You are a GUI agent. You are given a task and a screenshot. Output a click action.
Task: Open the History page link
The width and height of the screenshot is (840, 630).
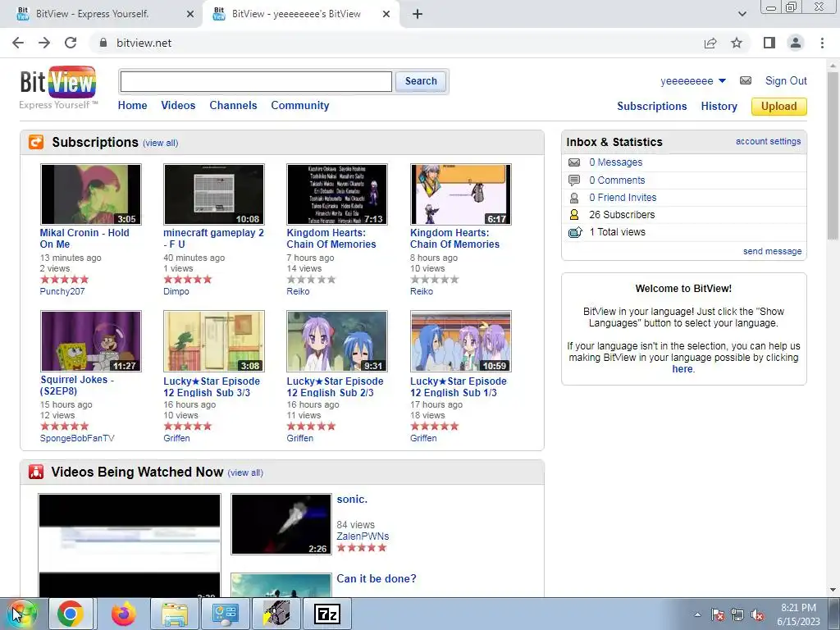pos(719,106)
